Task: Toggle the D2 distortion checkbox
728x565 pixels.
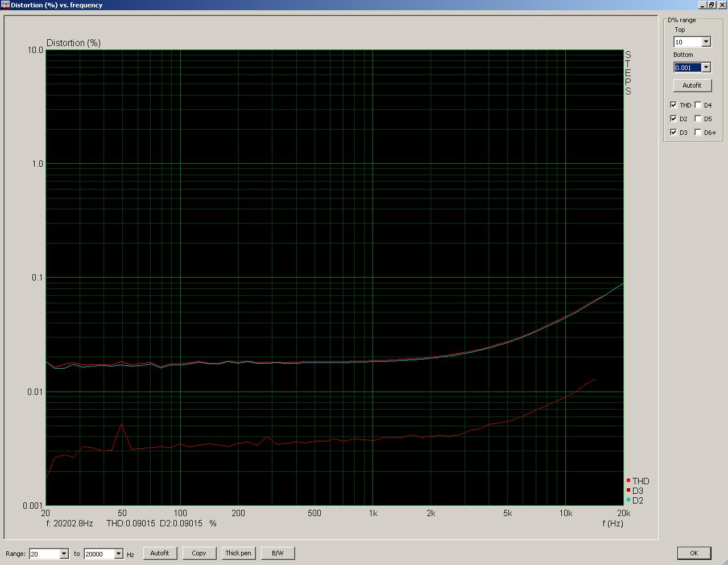Action: [673, 119]
